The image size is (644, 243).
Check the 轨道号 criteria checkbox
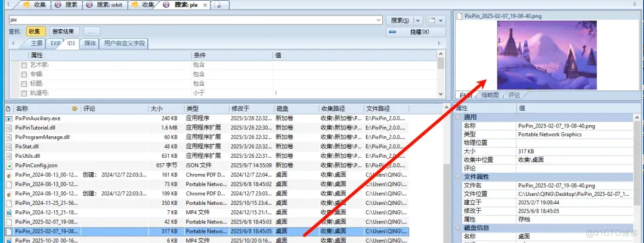pyautogui.click(x=24, y=93)
